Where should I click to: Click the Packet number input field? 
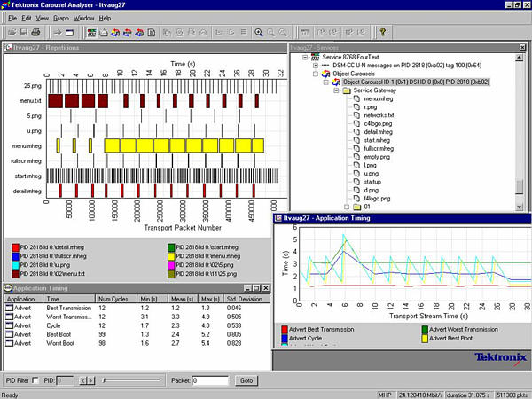click(x=211, y=380)
